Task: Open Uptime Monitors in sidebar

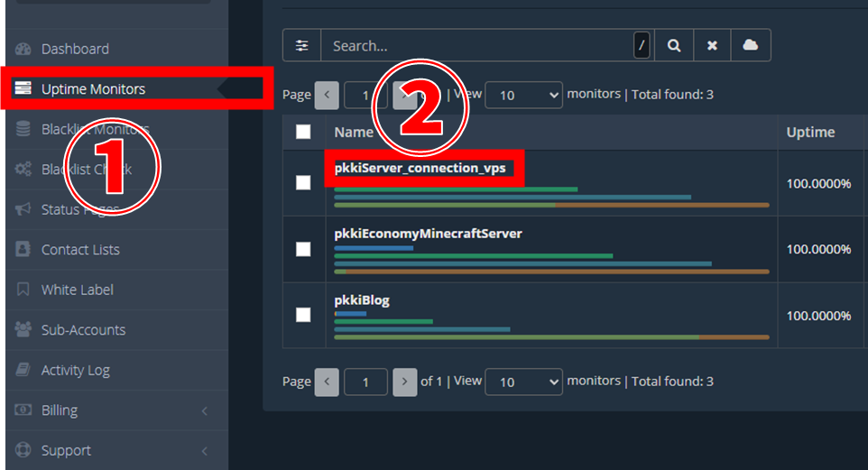Action: pos(116,88)
